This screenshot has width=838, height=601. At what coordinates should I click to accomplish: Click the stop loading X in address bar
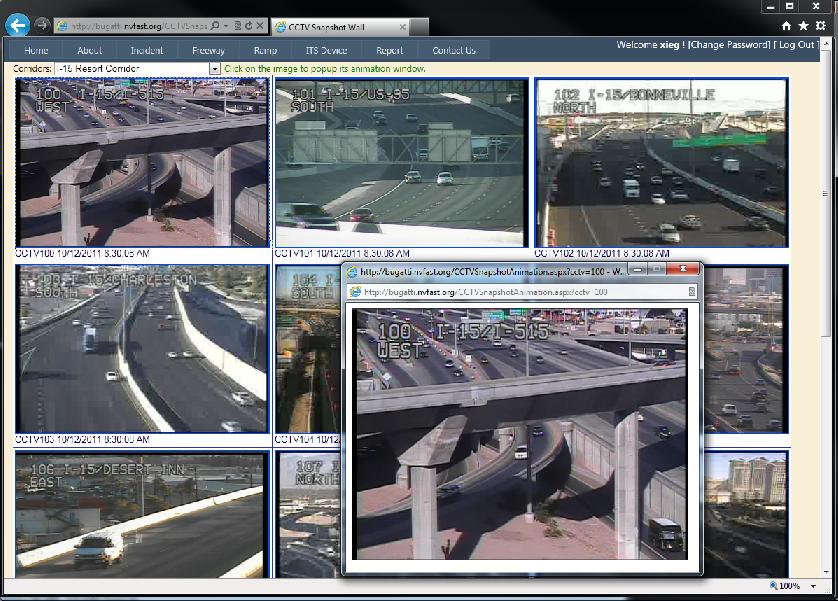(x=259, y=25)
